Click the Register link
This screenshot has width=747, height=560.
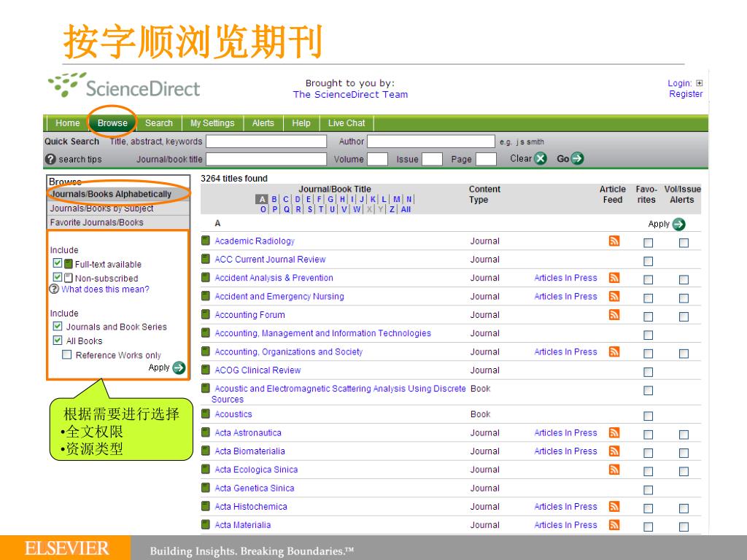pos(686,94)
